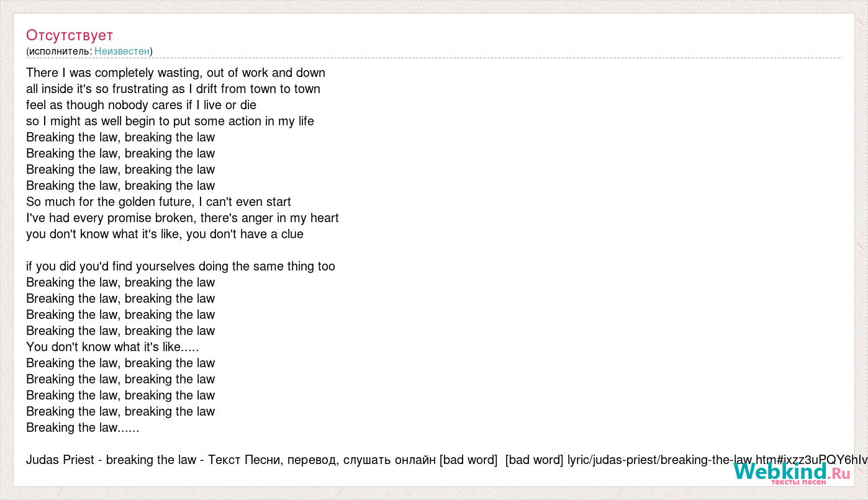Click line 'feel as though nobody cares'
This screenshot has height=500, width=868.
click(141, 105)
